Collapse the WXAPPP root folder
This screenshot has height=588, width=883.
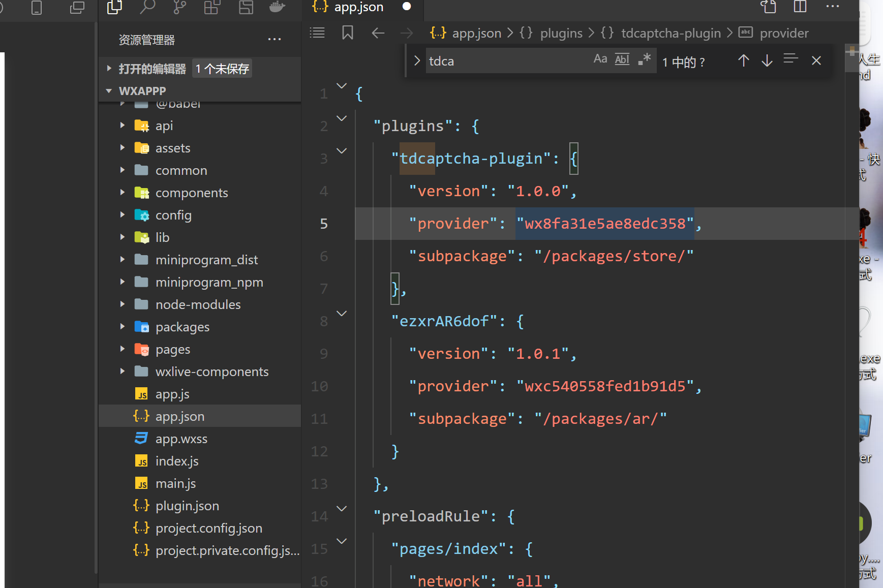tap(108, 91)
